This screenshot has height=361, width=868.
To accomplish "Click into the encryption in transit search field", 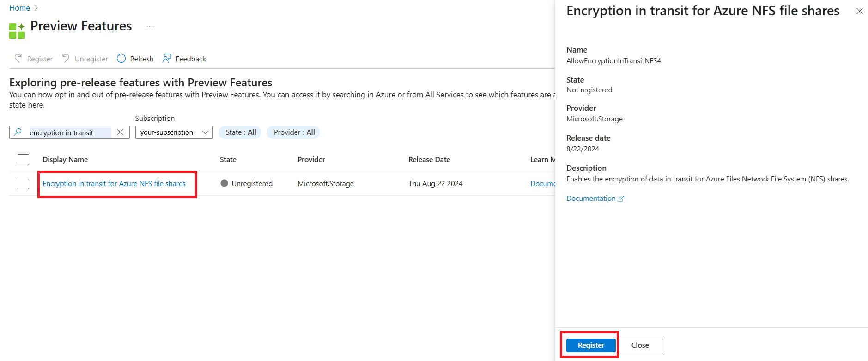I will click(70, 132).
